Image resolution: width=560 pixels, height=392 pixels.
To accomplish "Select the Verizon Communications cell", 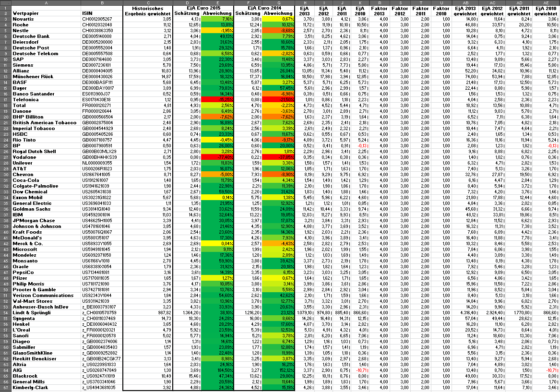I will click(46, 295).
